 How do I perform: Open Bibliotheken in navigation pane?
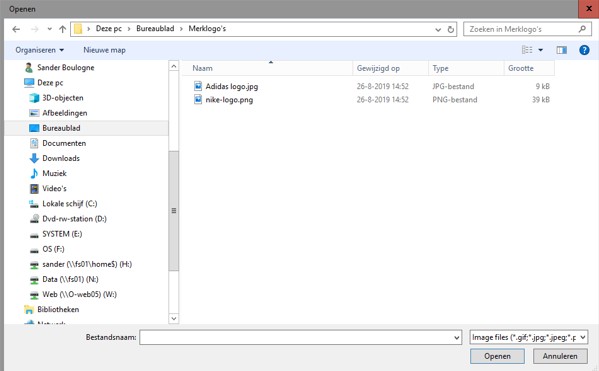(x=58, y=309)
